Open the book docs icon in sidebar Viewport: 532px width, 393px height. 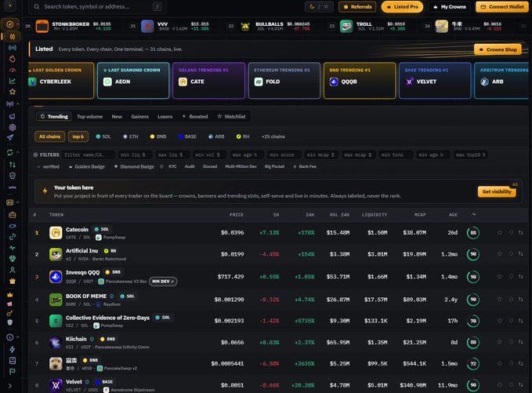click(13, 360)
